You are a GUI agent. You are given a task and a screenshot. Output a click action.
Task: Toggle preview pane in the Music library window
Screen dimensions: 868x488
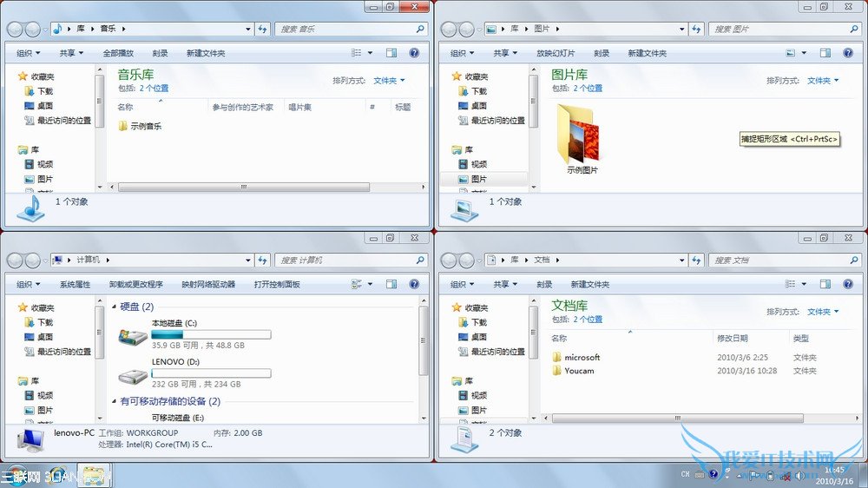point(391,53)
